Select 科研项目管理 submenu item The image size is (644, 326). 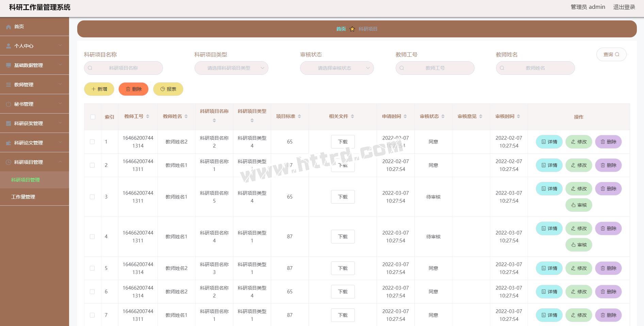pos(34,180)
